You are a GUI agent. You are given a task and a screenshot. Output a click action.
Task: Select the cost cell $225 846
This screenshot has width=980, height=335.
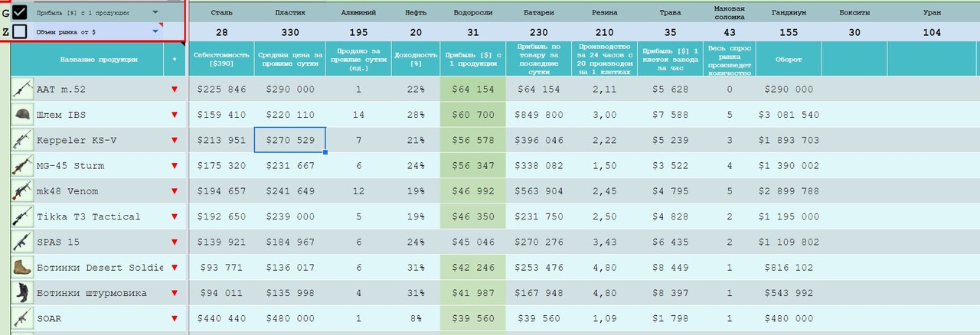(x=221, y=89)
